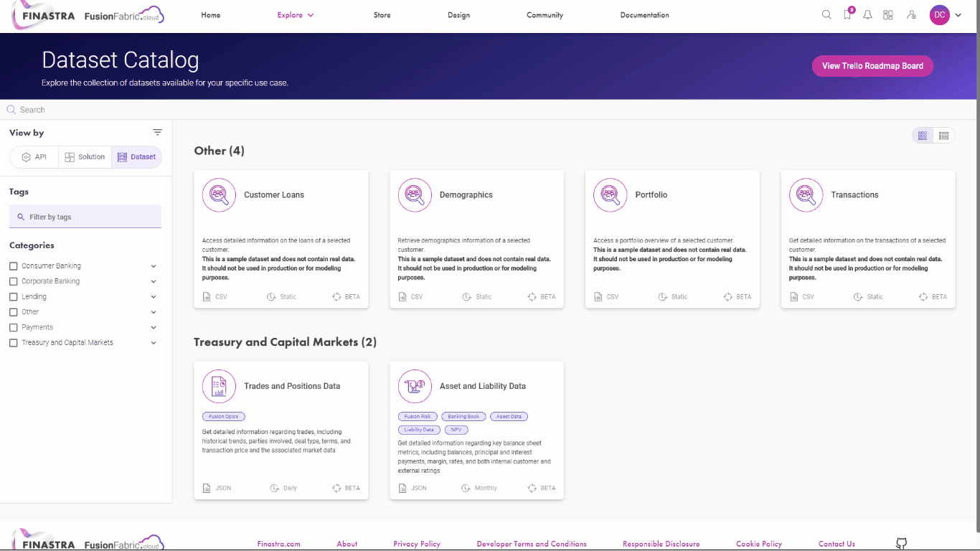Switch View by to API tab
Viewport: 980px width, 551px height.
34,157
